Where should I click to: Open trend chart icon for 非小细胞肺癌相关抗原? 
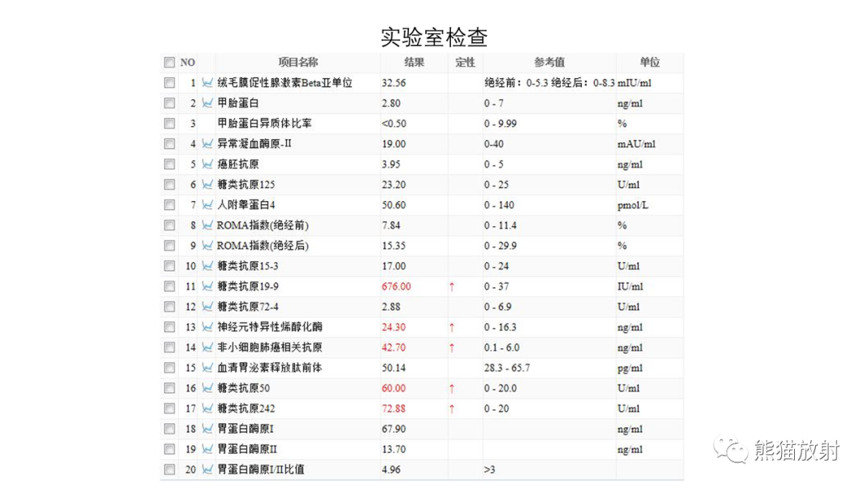tap(207, 347)
